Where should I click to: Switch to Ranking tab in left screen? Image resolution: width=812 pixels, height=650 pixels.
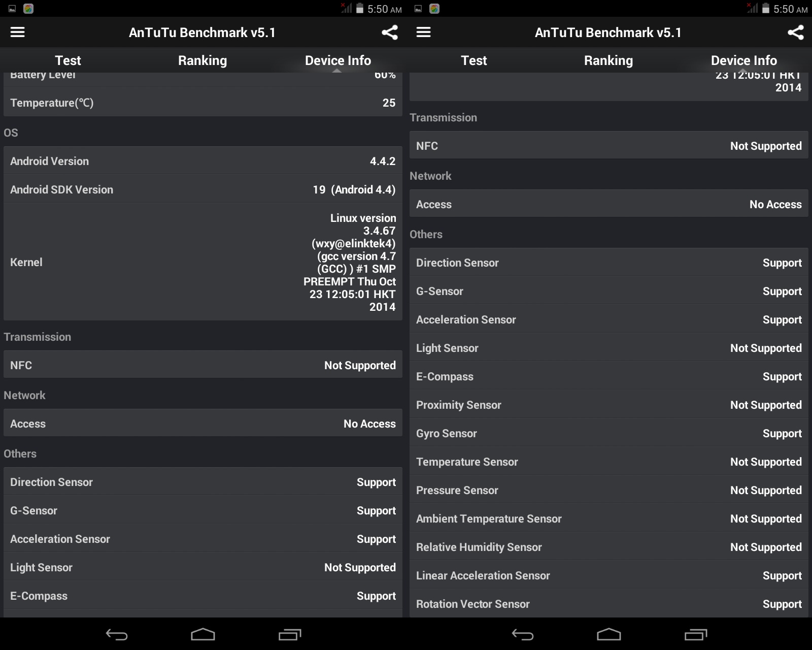pyautogui.click(x=202, y=60)
